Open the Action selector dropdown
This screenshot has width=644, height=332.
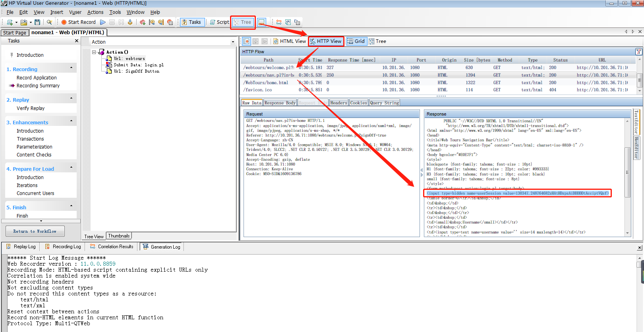(233, 42)
